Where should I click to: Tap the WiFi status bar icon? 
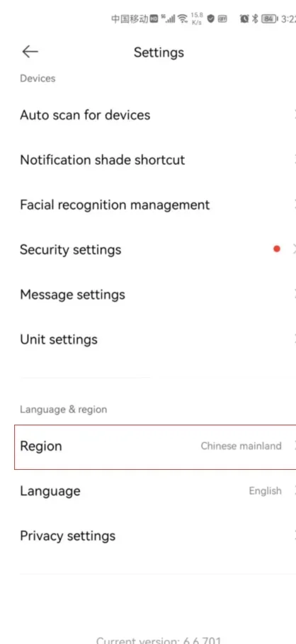pyautogui.click(x=183, y=18)
